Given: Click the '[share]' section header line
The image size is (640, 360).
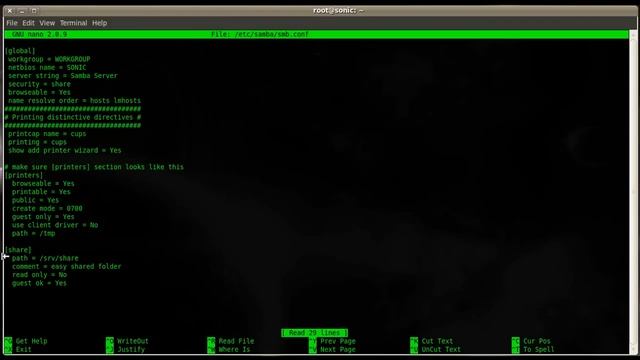Looking at the screenshot, I should (18, 250).
